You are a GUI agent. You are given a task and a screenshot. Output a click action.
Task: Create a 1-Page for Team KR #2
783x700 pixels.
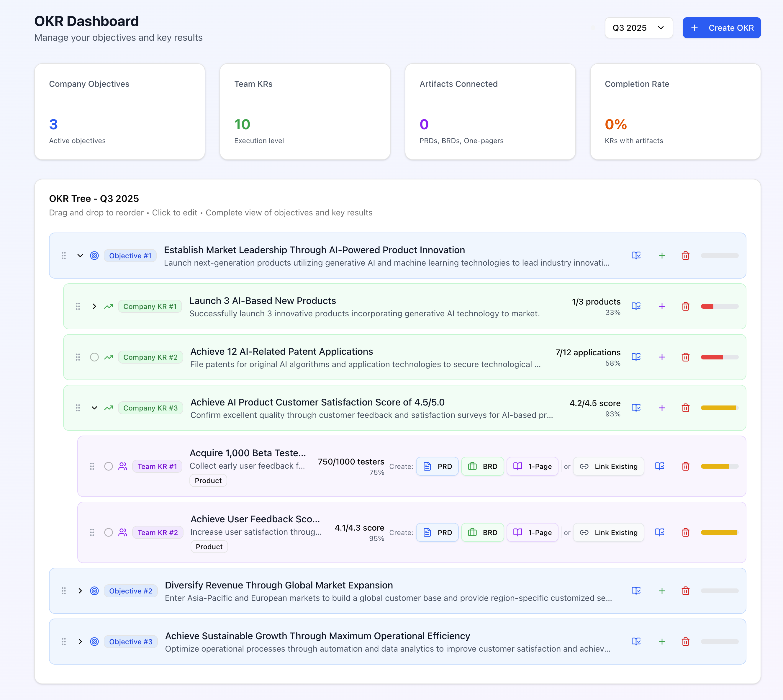[532, 532]
